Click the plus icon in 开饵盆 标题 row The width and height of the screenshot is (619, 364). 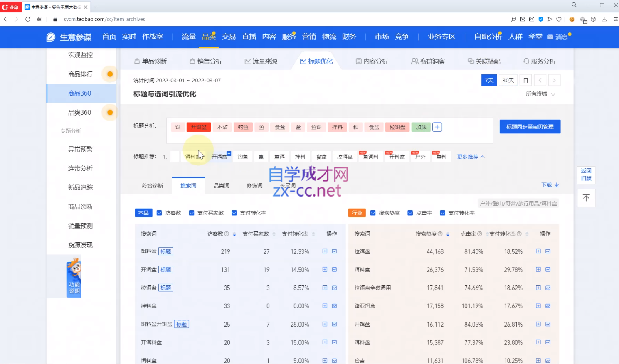(x=325, y=270)
